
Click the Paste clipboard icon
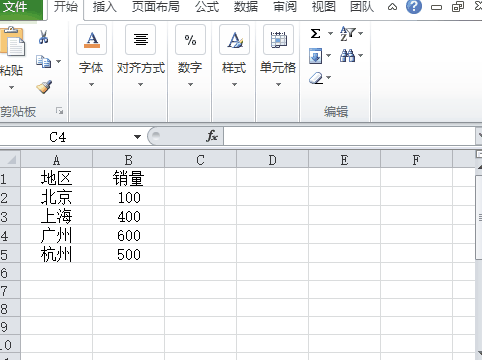point(12,42)
